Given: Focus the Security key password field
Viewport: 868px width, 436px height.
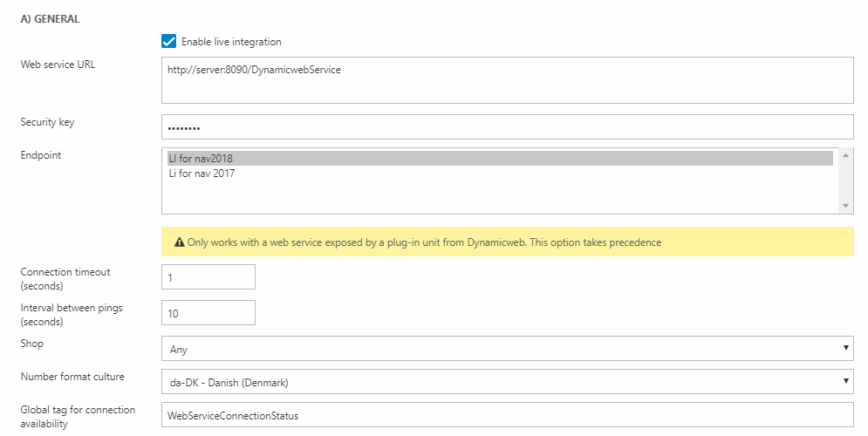Looking at the screenshot, I should (x=507, y=127).
